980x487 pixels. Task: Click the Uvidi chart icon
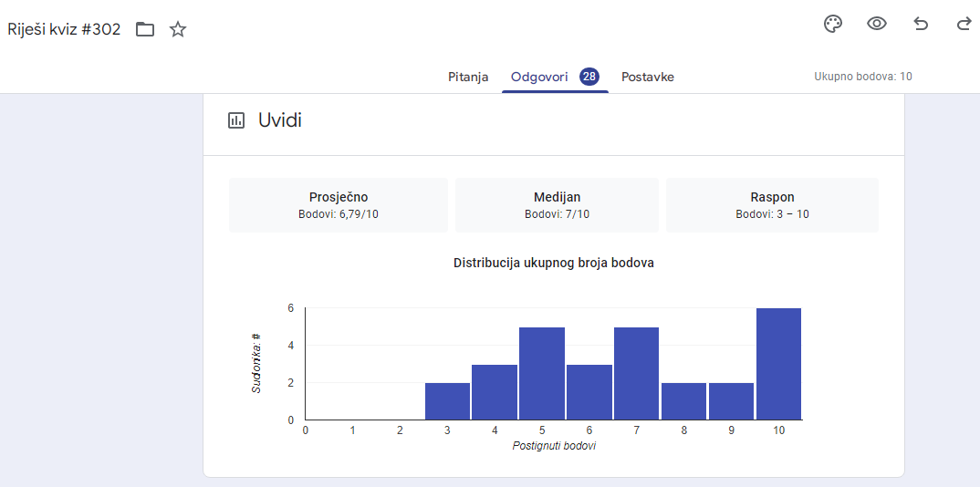tap(236, 120)
